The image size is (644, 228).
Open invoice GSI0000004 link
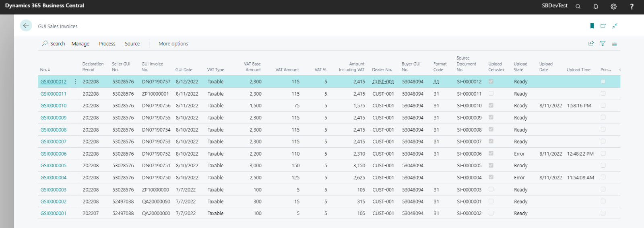[x=54, y=177]
